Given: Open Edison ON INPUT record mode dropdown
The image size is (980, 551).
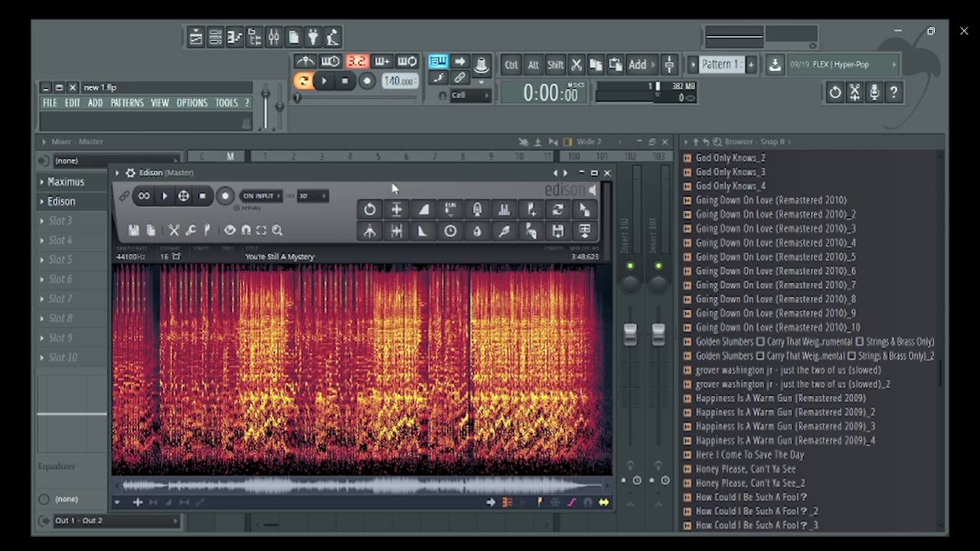Looking at the screenshot, I should coord(261,196).
